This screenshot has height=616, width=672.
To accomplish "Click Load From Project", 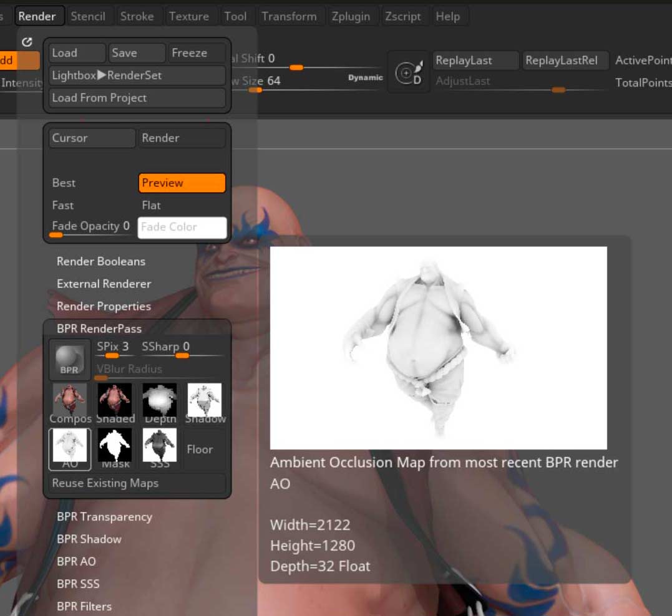I will (x=137, y=98).
